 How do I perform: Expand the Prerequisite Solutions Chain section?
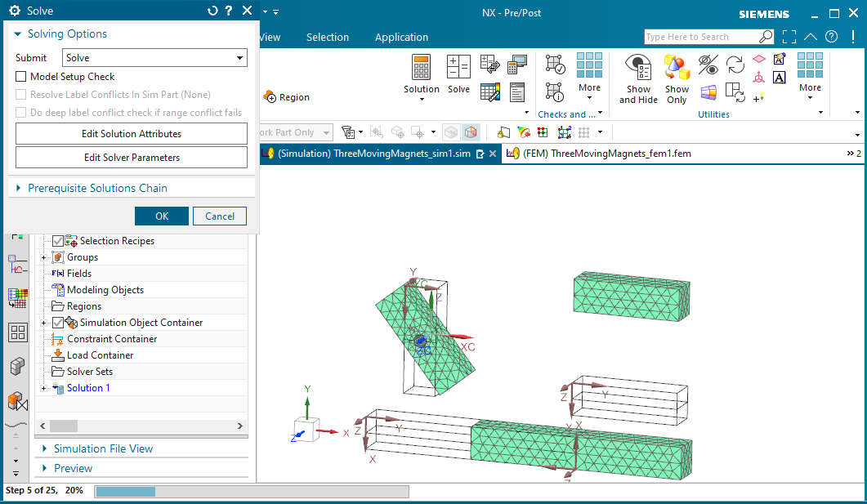[x=97, y=188]
